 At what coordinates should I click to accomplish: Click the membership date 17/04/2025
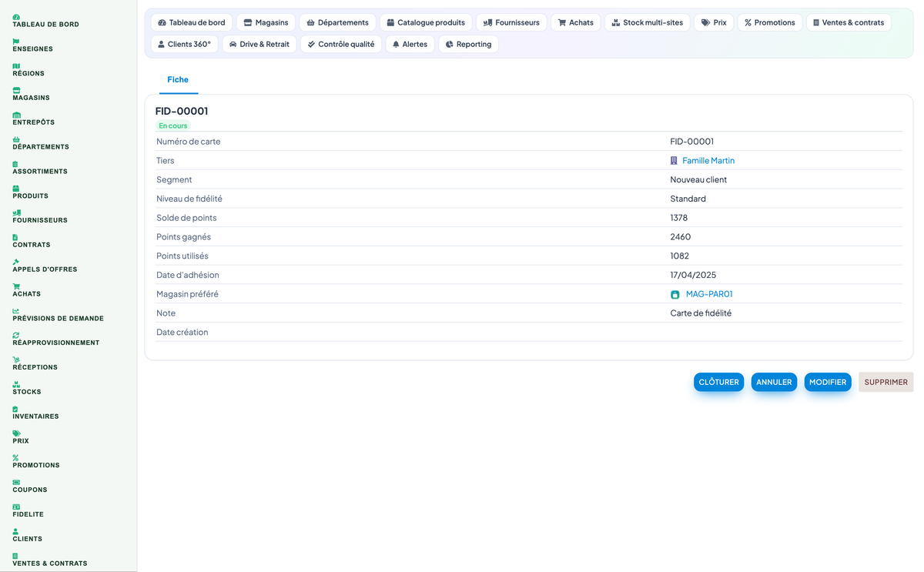pyautogui.click(x=694, y=275)
